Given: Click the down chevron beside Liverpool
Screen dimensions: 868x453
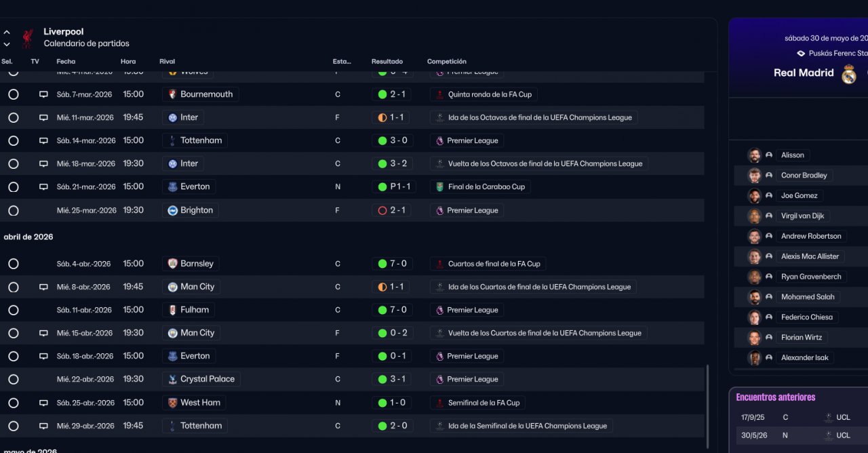Looking at the screenshot, I should (7, 44).
